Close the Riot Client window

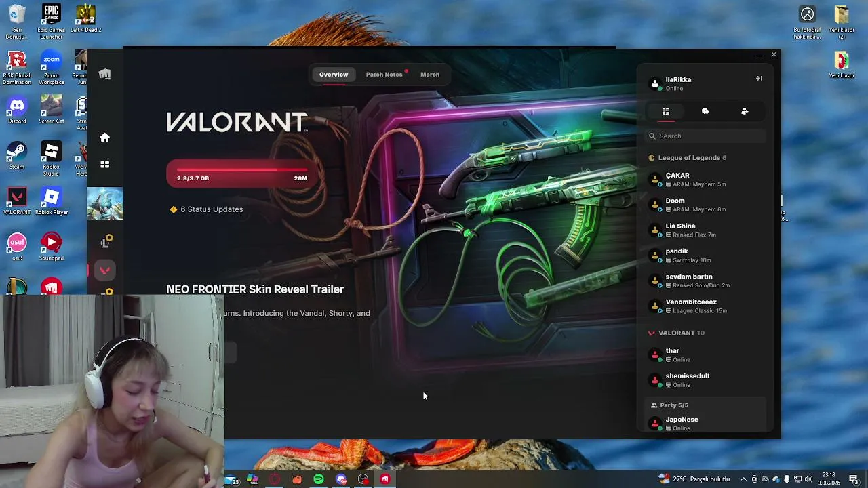tap(774, 55)
